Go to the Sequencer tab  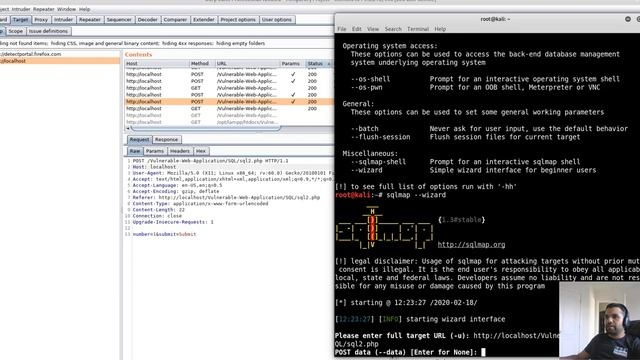(119, 20)
